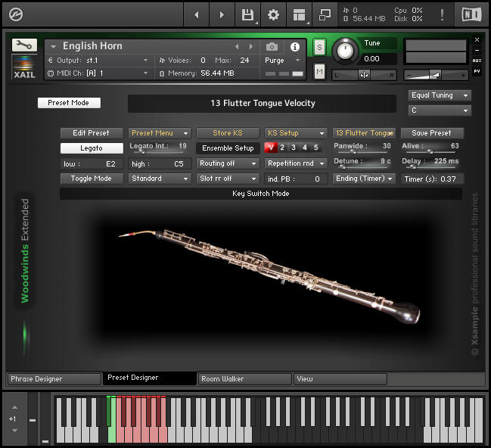
Task: Click the Kontakt logo icon at top left
Action: pyautogui.click(x=16, y=14)
